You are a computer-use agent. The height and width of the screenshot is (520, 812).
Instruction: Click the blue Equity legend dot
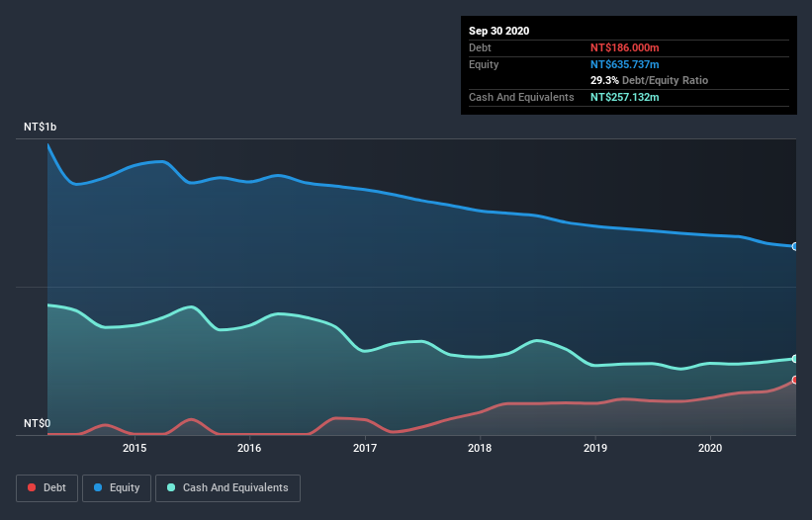[x=98, y=487]
